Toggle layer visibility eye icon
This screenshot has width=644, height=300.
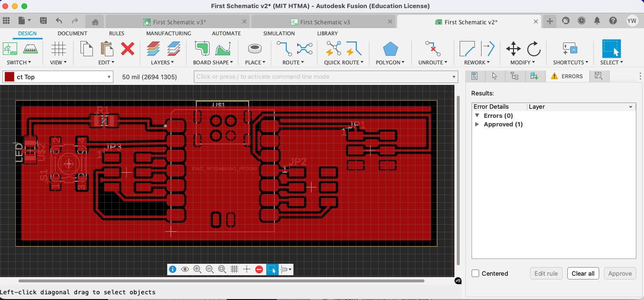(x=185, y=269)
